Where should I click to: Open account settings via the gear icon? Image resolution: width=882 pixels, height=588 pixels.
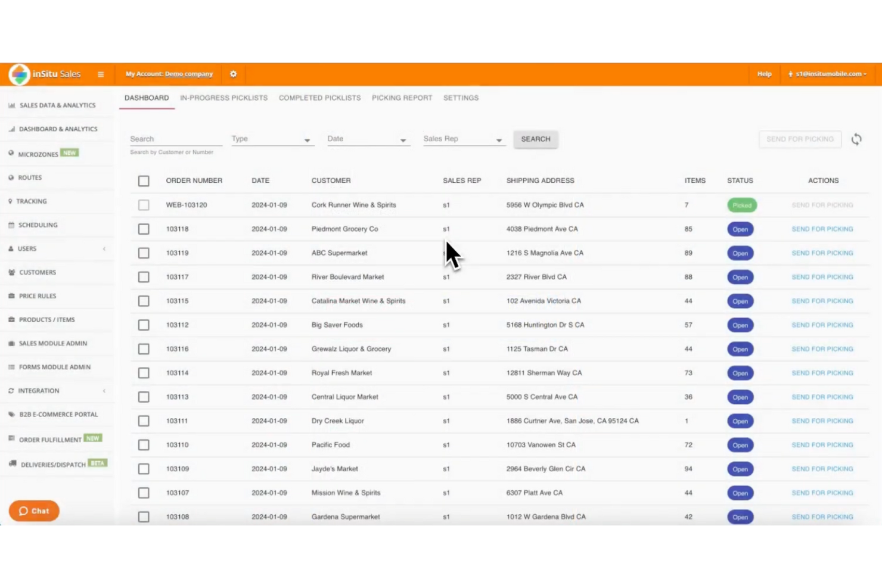(x=233, y=74)
